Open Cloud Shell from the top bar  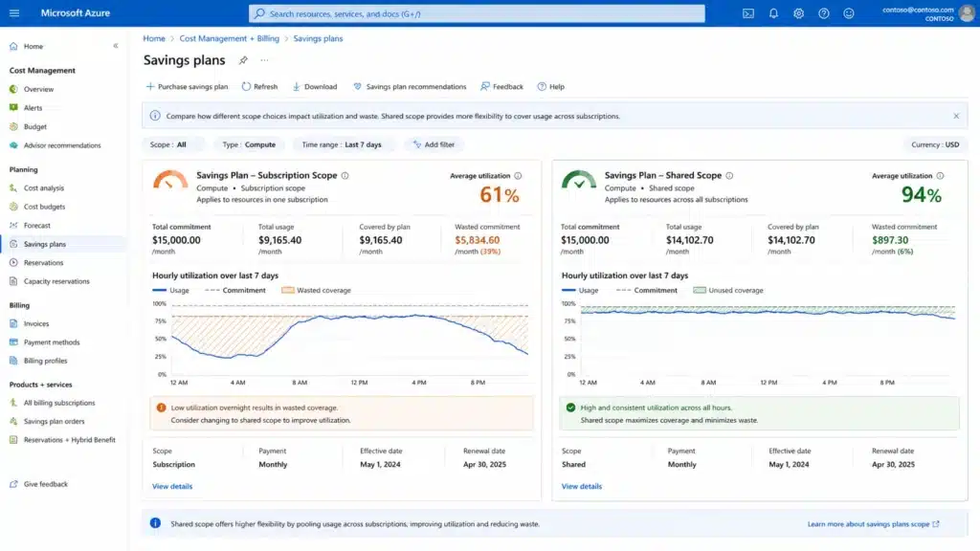(x=748, y=13)
